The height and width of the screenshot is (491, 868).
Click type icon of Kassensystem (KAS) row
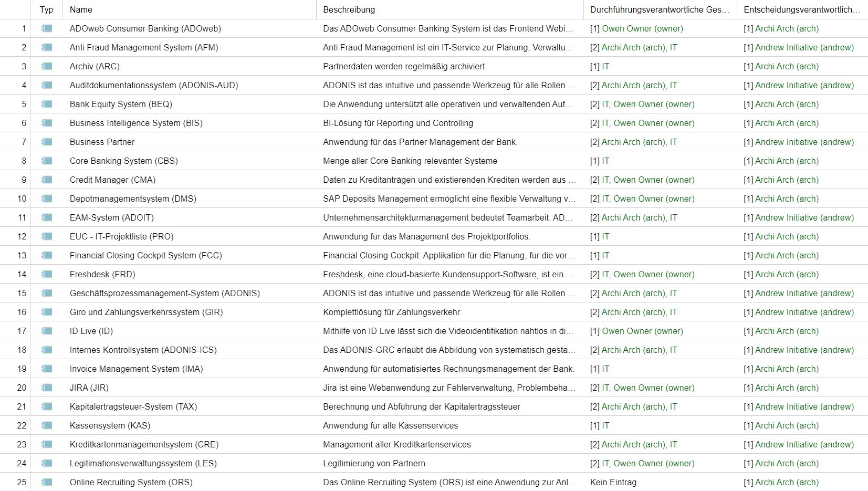(47, 425)
